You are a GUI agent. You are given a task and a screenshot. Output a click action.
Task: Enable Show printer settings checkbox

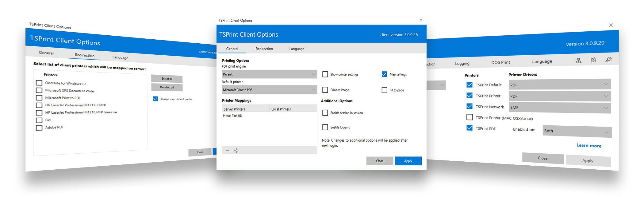coord(325,74)
